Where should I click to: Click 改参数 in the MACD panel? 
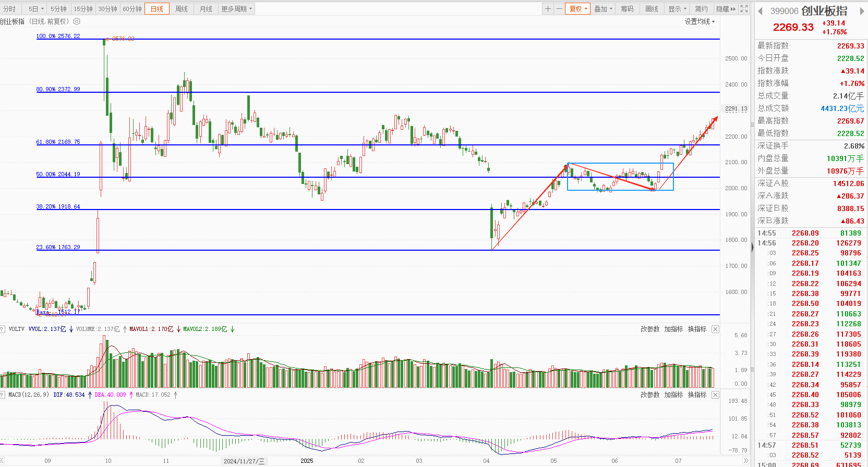(650, 395)
